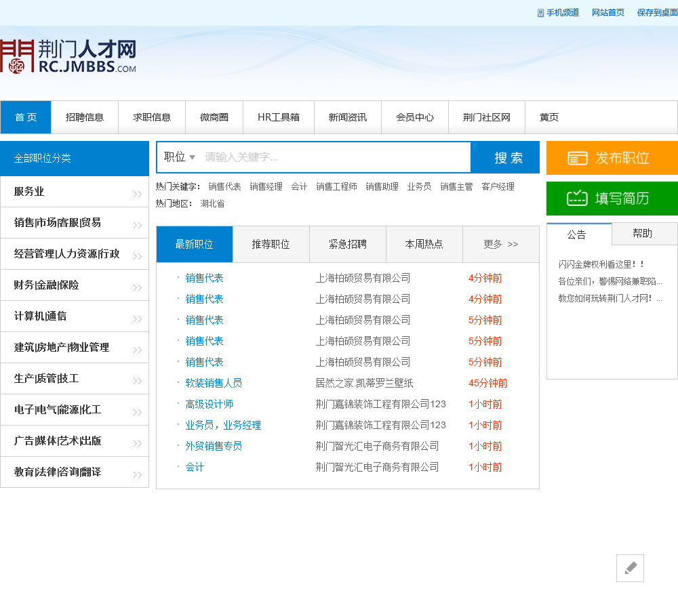This screenshot has height=616, width=678.
Task: Click the double-chevron icon beside 计算机|通信
Action: pyautogui.click(x=138, y=319)
